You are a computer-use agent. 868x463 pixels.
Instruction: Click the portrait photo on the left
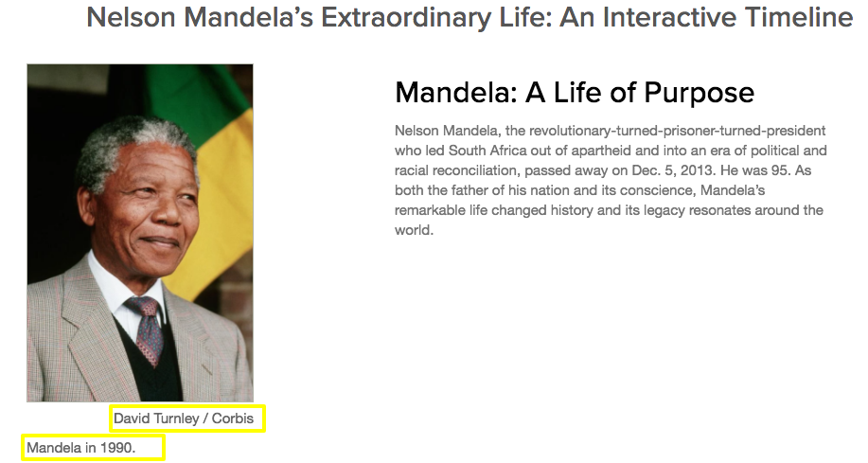pos(140,232)
